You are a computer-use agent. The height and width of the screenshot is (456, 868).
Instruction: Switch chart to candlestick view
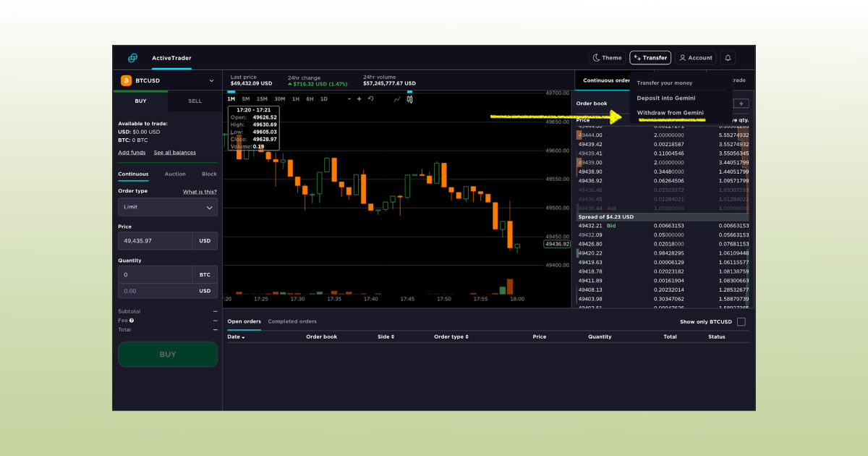[410, 99]
